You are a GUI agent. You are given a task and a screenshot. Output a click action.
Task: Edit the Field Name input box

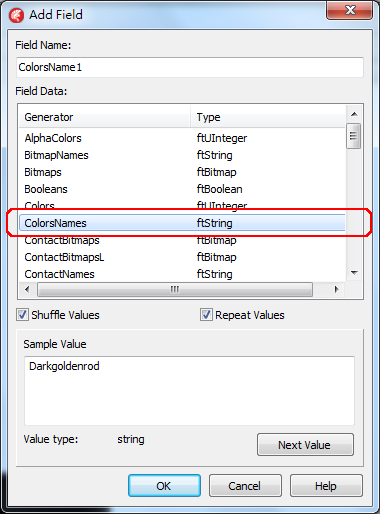coord(190,67)
